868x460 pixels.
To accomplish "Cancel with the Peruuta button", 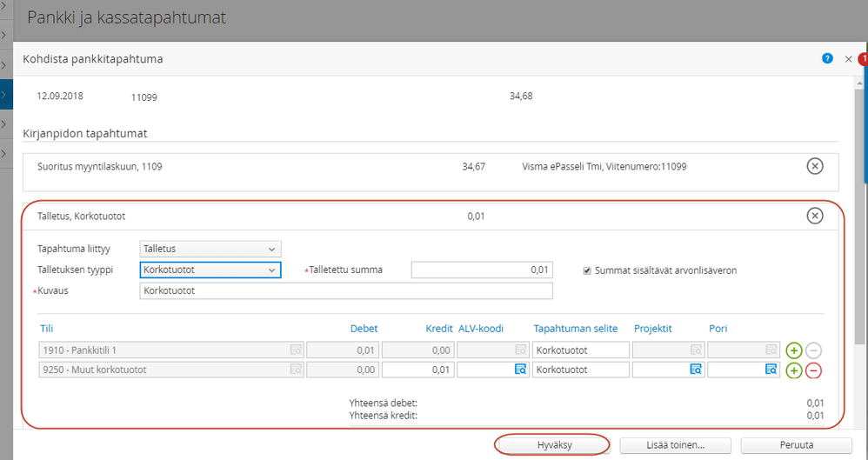I will pos(797,444).
